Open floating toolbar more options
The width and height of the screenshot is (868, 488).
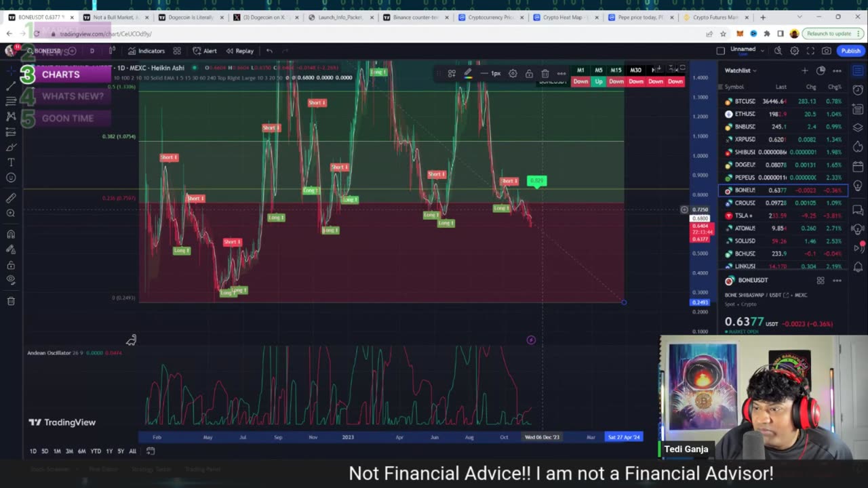click(561, 73)
